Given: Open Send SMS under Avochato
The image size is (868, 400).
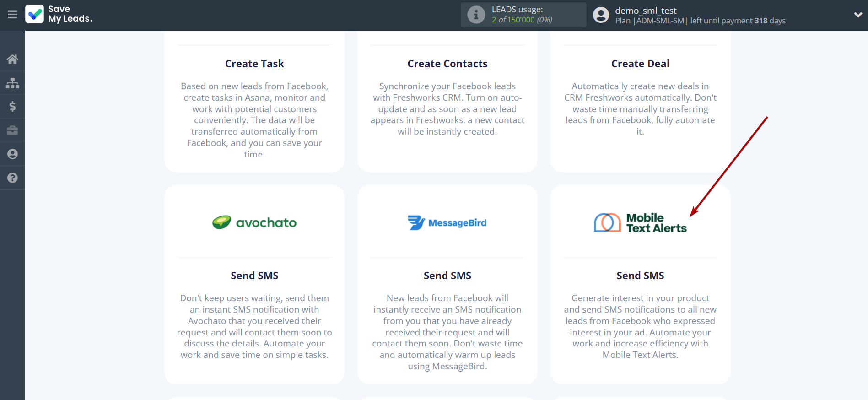Looking at the screenshot, I should coord(254,276).
